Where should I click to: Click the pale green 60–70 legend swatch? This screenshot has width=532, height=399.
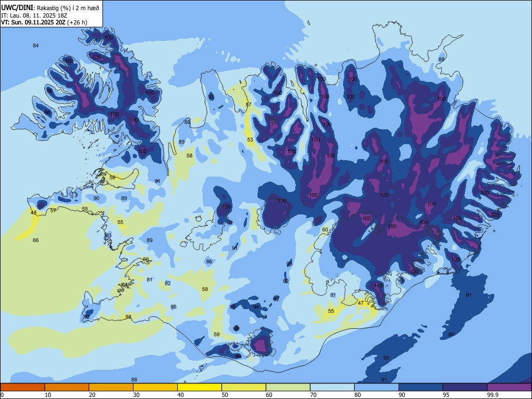pyautogui.click(x=288, y=387)
